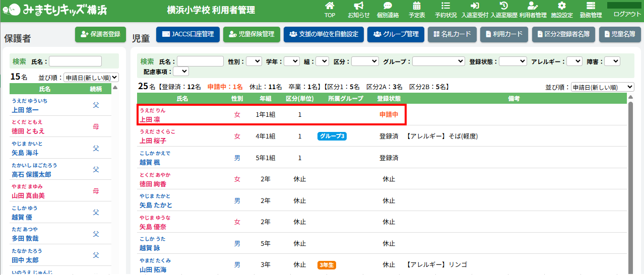Click ログアウト in the header
644x275 pixels.
(x=627, y=14)
